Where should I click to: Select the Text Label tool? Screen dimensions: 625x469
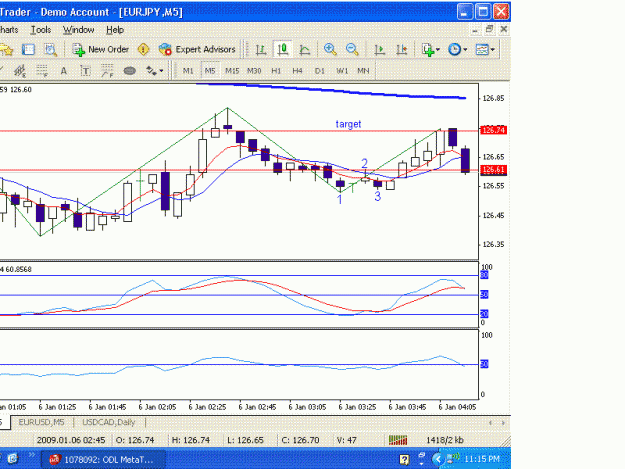85,71
